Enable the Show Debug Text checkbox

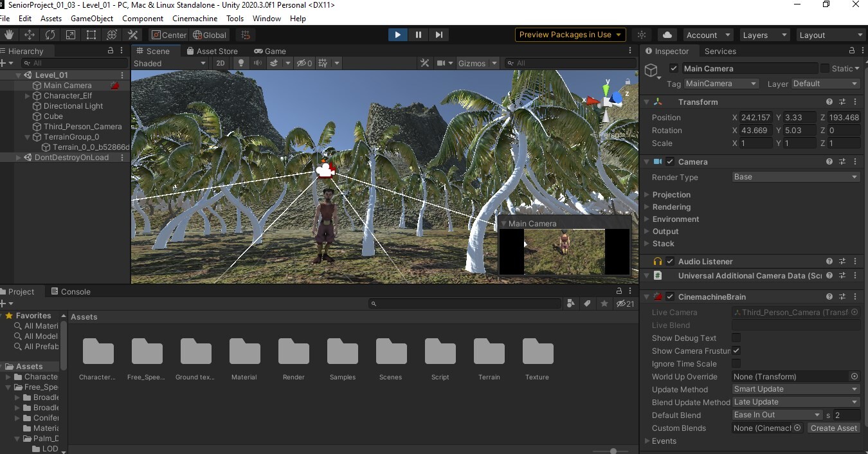pyautogui.click(x=736, y=338)
